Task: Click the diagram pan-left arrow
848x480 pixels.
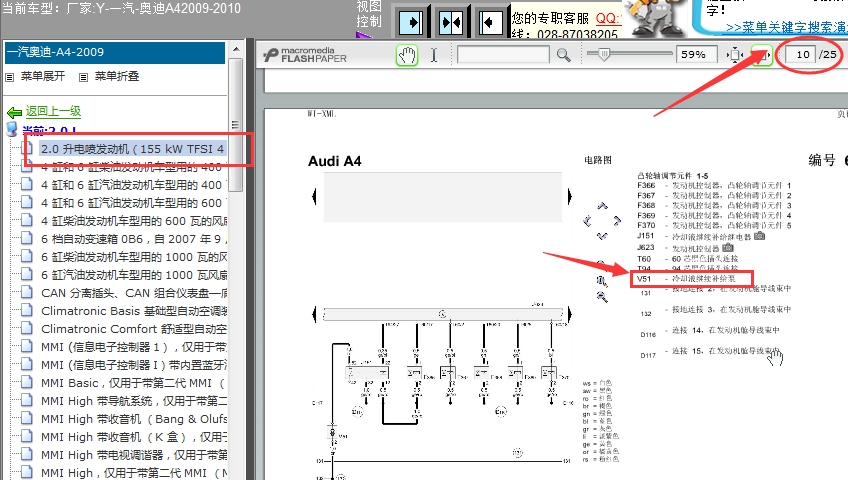Action: click(588, 221)
